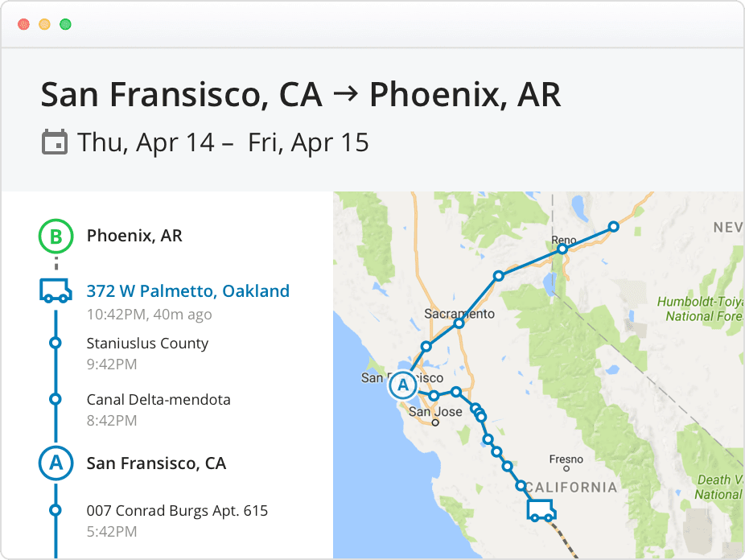Click the route waypoint at Sacramento
Viewport: 745px width, 560px height.
pos(459,323)
